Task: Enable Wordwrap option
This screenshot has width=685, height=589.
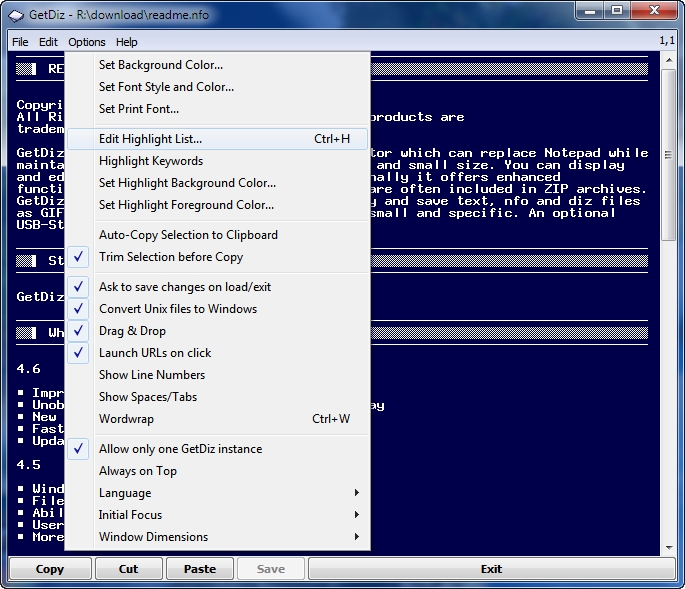Action: click(x=126, y=419)
